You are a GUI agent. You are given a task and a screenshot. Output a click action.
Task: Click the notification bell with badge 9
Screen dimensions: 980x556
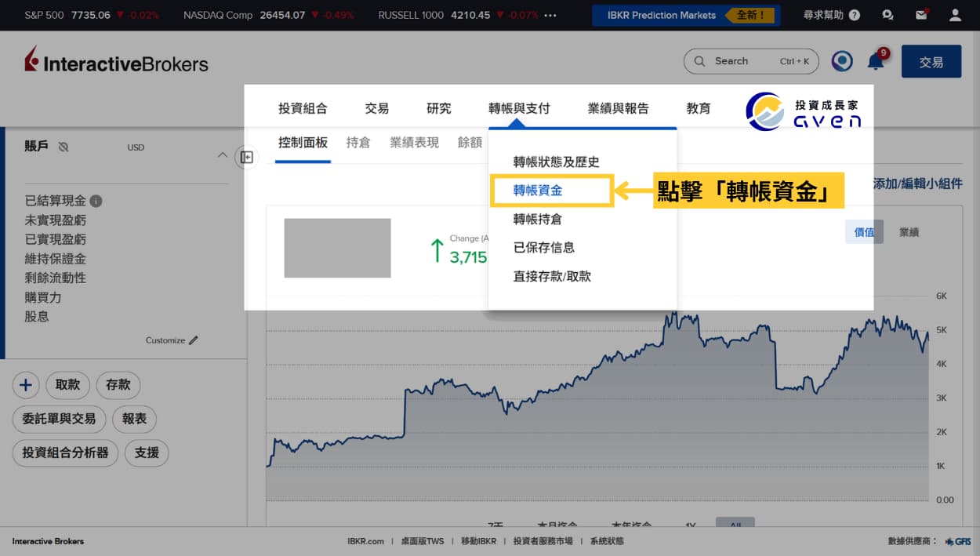click(x=877, y=60)
